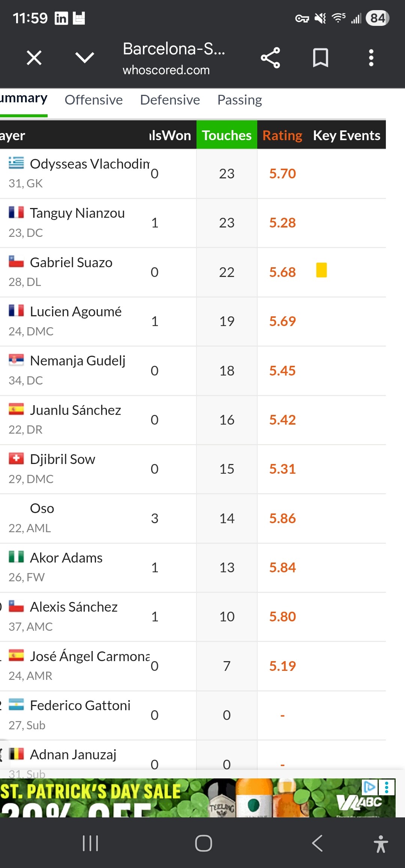
Task: Open the three-dot overflow menu
Action: click(x=371, y=58)
